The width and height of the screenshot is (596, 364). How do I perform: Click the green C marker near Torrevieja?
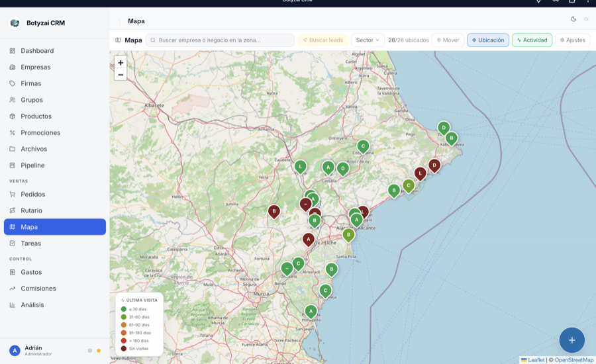[x=325, y=291]
